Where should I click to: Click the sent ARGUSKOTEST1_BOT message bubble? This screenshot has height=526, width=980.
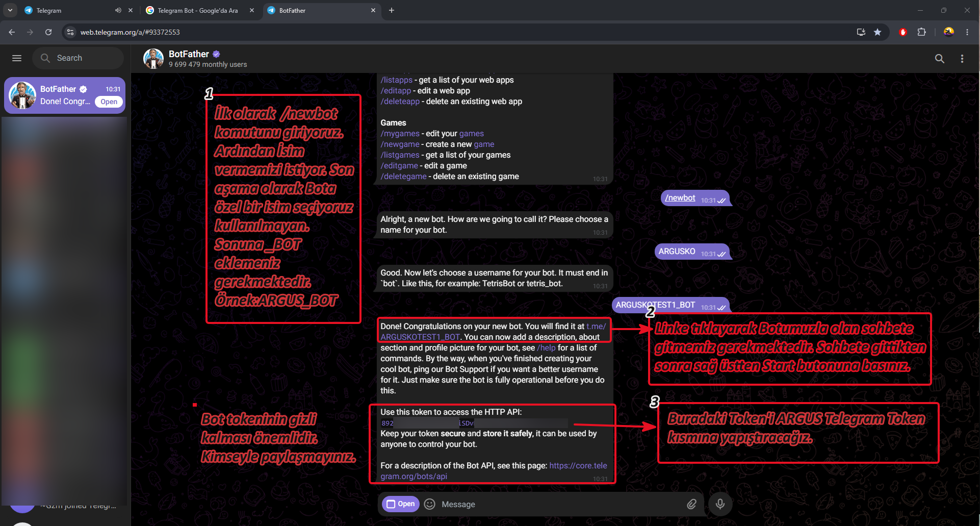pyautogui.click(x=671, y=305)
